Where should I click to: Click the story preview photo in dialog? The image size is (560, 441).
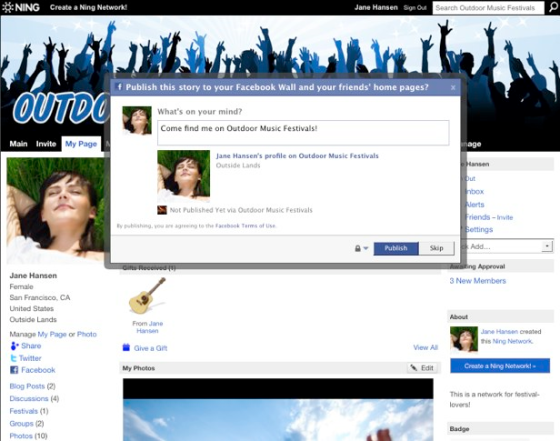click(x=184, y=176)
